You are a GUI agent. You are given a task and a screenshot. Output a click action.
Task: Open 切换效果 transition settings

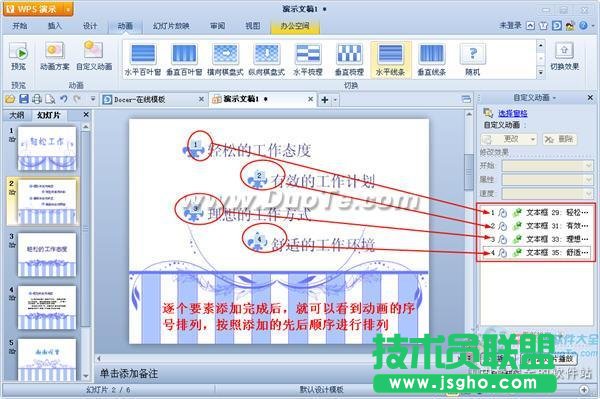564,56
